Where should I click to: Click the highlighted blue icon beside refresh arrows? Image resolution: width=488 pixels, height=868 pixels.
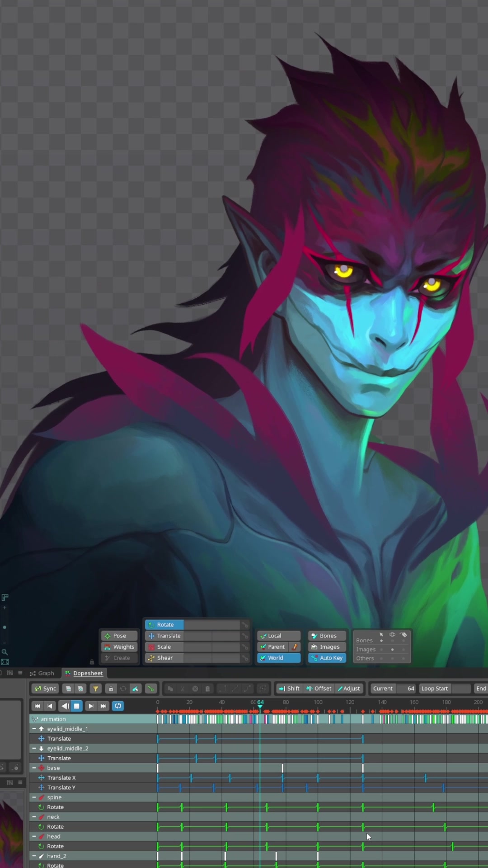[135, 689]
